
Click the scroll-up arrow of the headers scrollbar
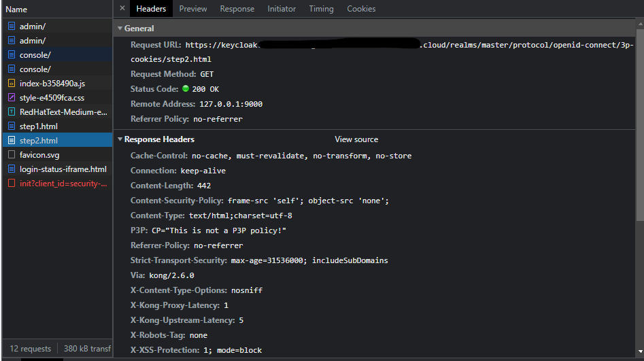point(641,24)
